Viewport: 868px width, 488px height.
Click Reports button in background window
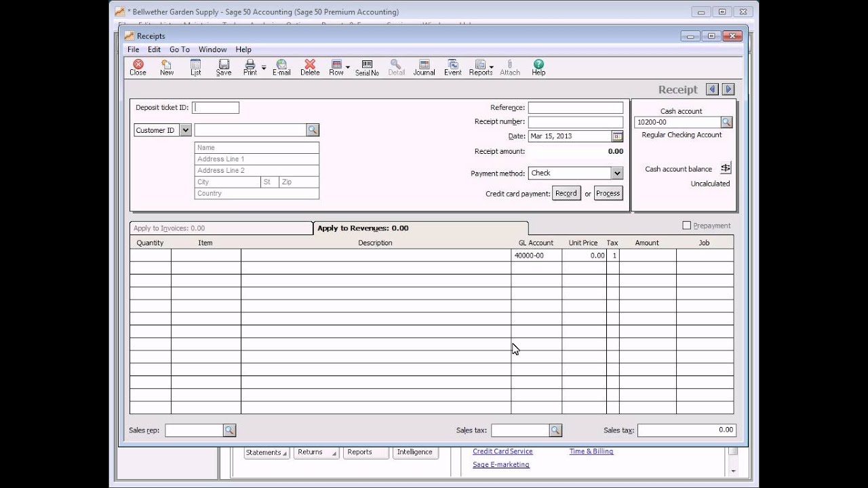(366, 452)
